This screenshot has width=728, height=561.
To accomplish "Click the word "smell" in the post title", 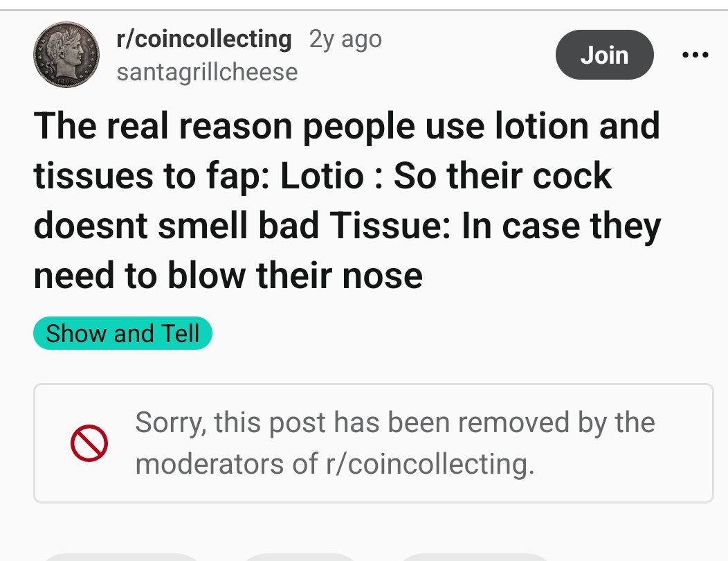I will [210, 226].
